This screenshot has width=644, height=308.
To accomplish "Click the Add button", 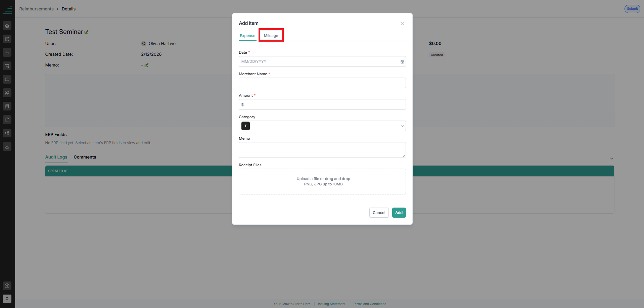I will coord(399,213).
